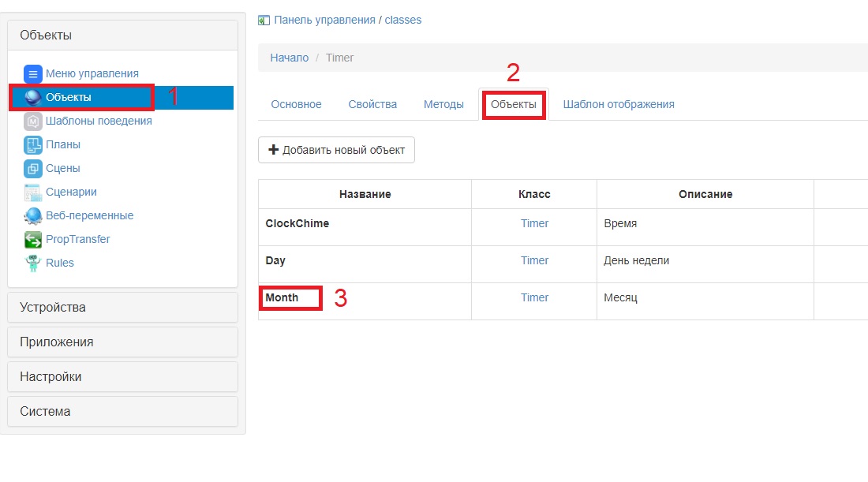The image size is (868, 482).
Task: Click the Класс column header
Action: 534,194
